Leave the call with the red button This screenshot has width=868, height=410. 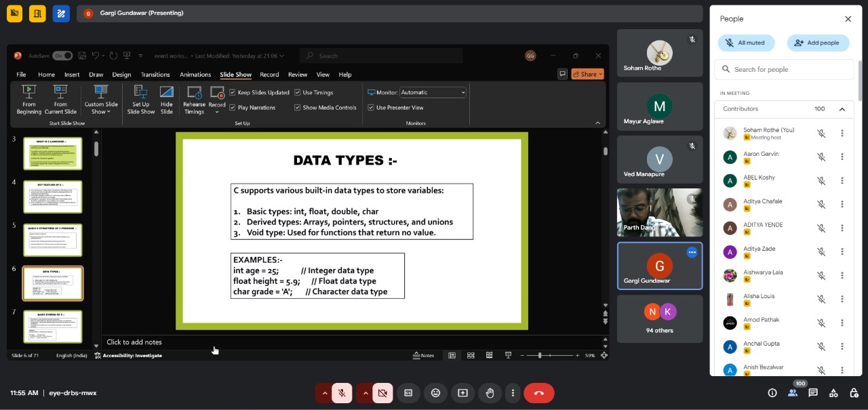pyautogui.click(x=538, y=393)
